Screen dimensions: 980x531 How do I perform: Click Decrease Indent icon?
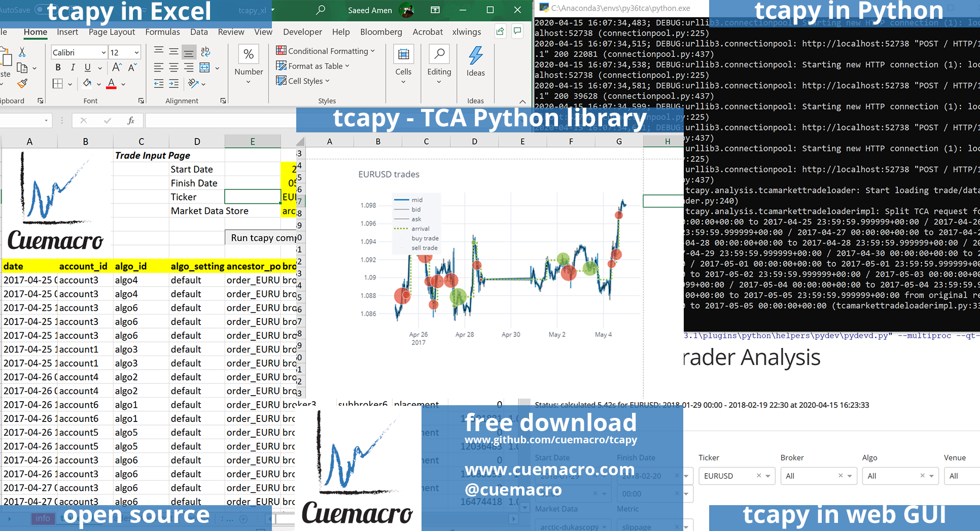pos(159,84)
